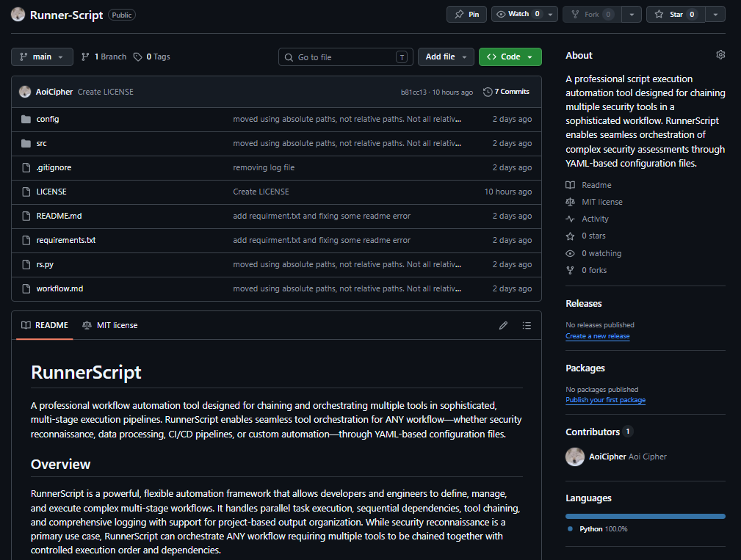Click the rs.py file icon
Viewport: 741px width, 560px height.
[x=26, y=264]
